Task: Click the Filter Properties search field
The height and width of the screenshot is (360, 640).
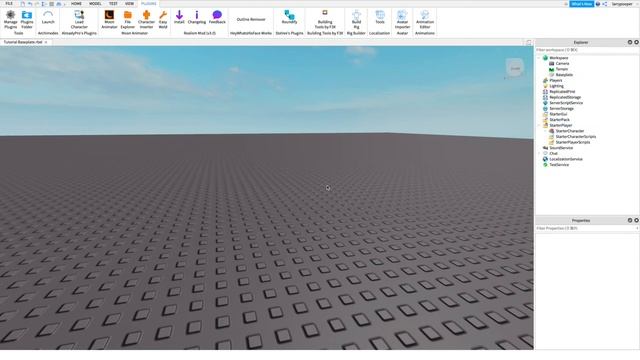Action: (x=587, y=228)
